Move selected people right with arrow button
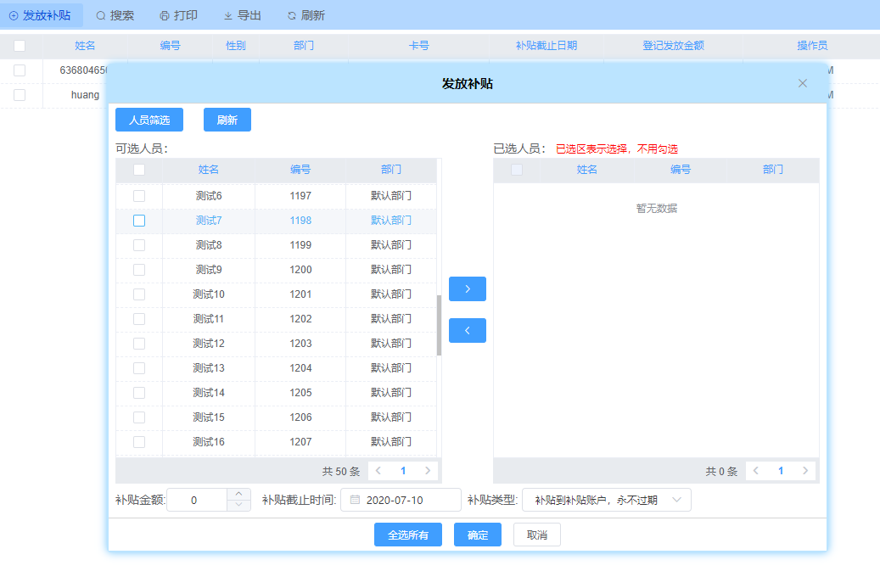 (467, 288)
